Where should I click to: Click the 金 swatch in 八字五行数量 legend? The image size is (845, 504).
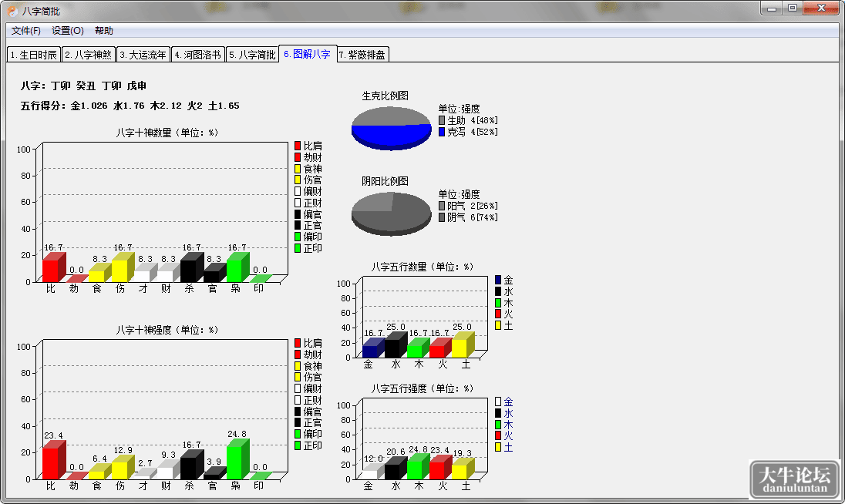[x=498, y=280]
